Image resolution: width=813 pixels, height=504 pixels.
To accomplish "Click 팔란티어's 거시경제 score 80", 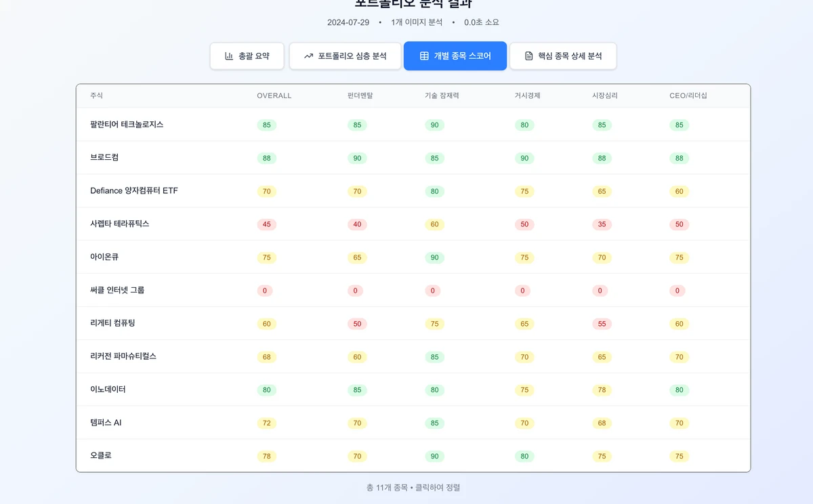I will (x=524, y=125).
